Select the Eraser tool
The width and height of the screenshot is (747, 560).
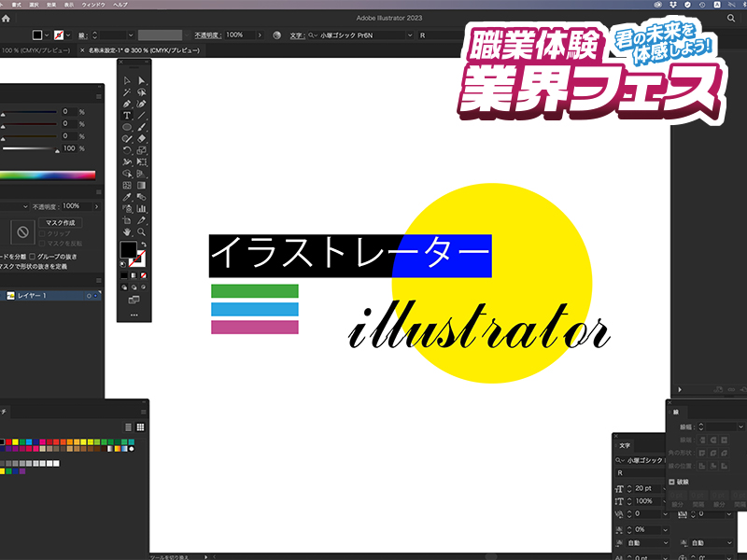142,138
